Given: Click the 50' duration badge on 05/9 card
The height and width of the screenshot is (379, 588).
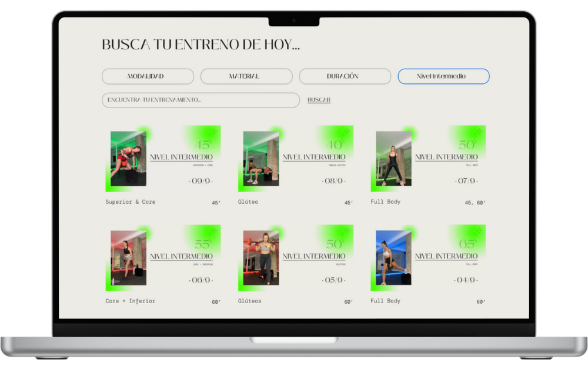Looking at the screenshot, I should point(335,244).
